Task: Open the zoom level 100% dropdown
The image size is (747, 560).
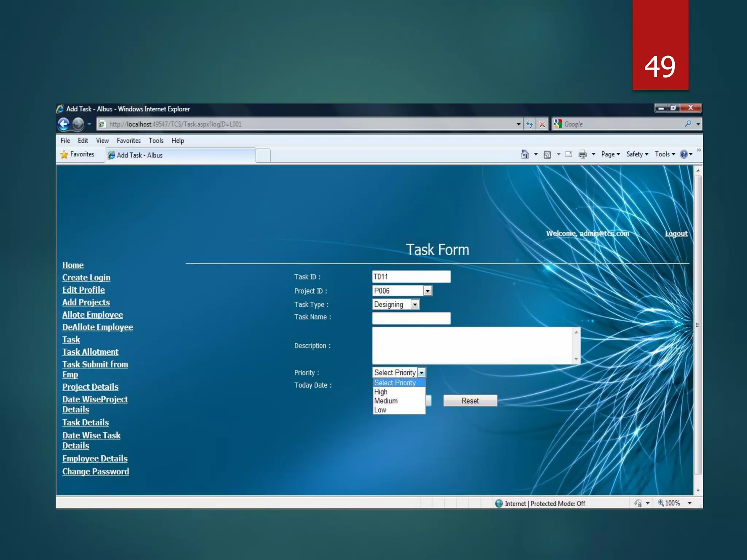Action: coord(689,503)
